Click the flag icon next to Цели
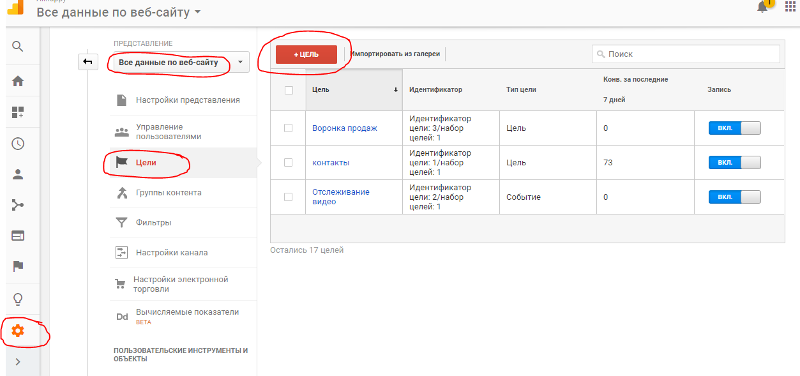 pyautogui.click(x=122, y=163)
